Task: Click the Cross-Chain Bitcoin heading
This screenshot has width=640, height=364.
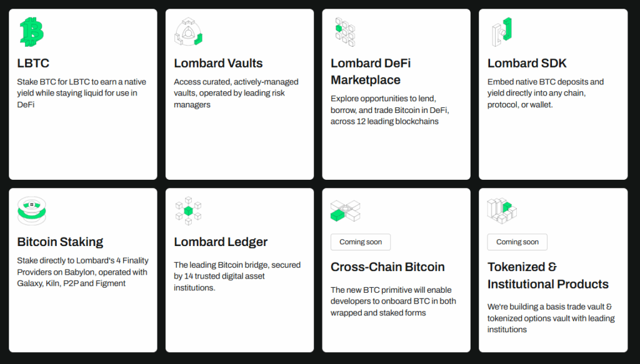Action: tap(387, 267)
